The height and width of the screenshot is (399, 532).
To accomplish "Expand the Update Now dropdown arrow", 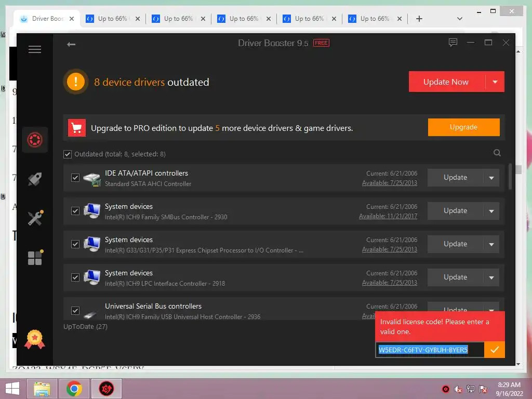I will pos(495,82).
